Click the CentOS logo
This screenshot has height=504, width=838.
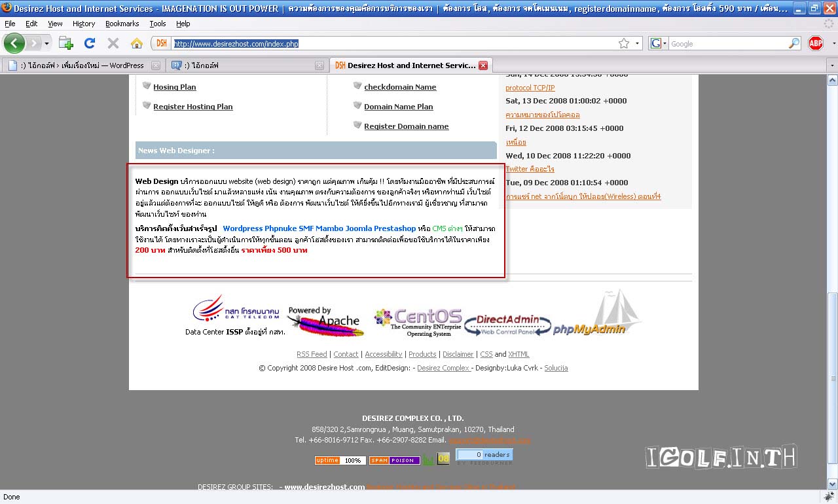418,323
